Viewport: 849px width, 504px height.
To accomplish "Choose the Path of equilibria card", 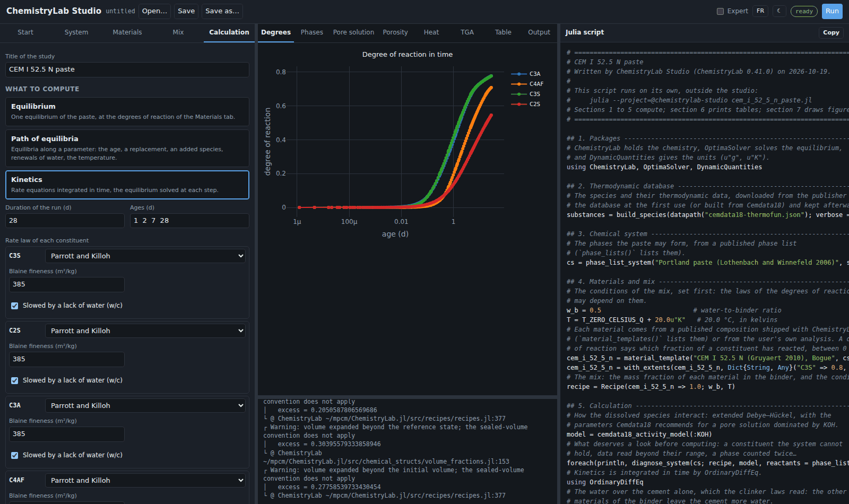I will tap(127, 148).
